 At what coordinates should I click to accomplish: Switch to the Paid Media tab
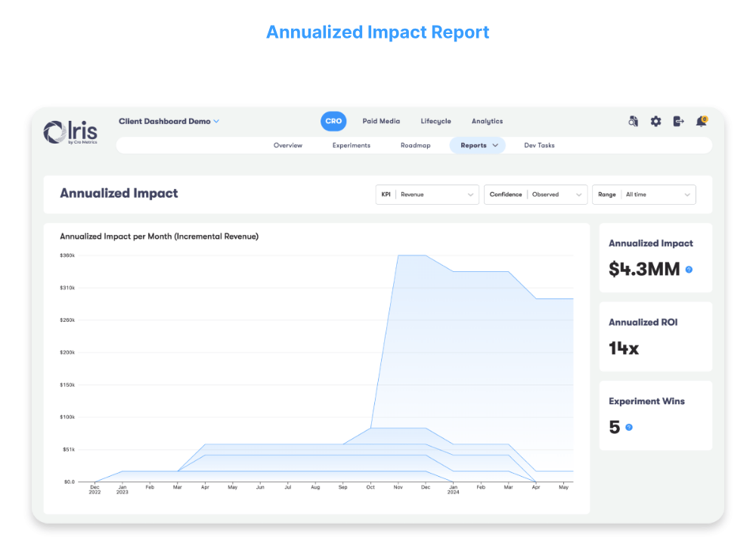(381, 121)
